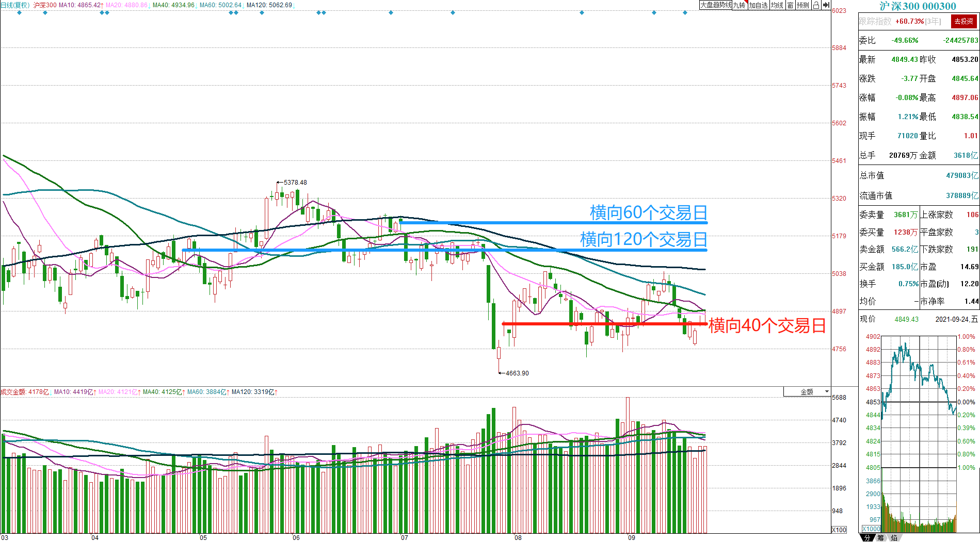980x542 pixels.
Task: Open the 跟踪指数 tracking index link
Action: tap(875, 21)
